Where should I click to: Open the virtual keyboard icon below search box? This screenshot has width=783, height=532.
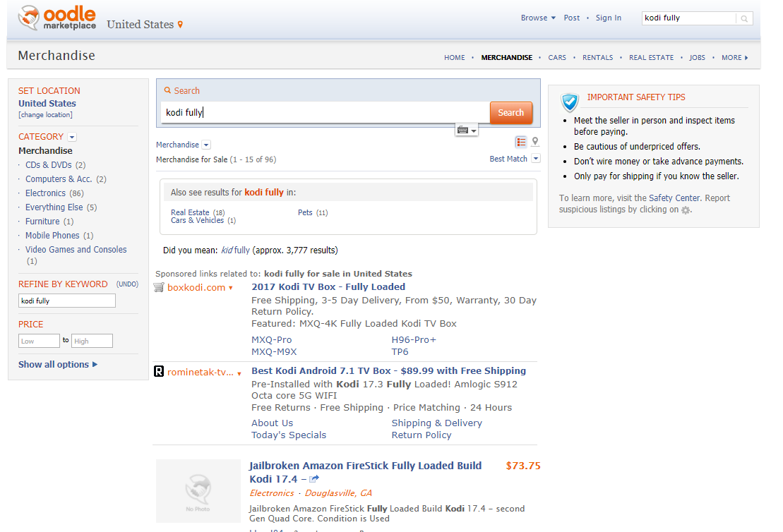[467, 131]
